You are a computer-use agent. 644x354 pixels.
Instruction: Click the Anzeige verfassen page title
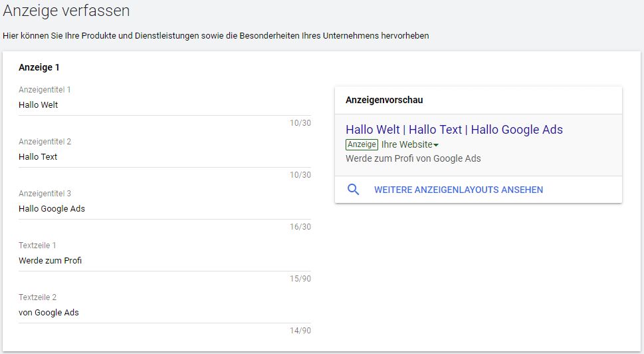coord(66,11)
